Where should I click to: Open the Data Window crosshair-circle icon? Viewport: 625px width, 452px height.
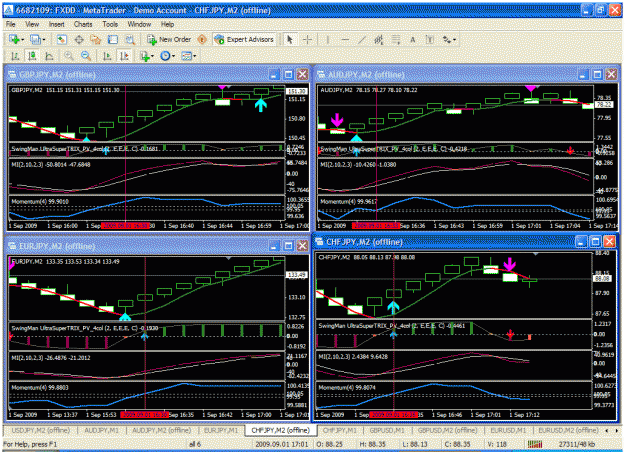point(79,39)
